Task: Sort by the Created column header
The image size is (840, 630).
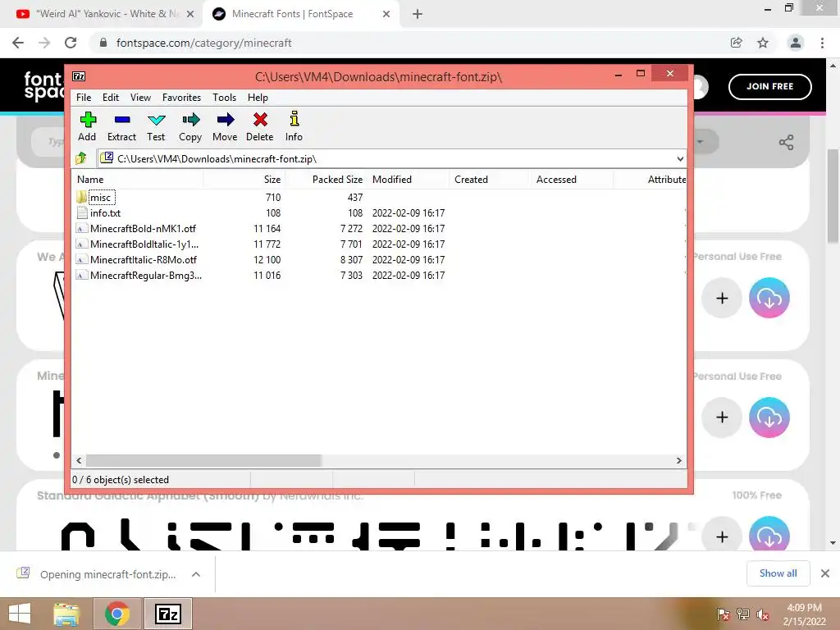Action: (490, 180)
